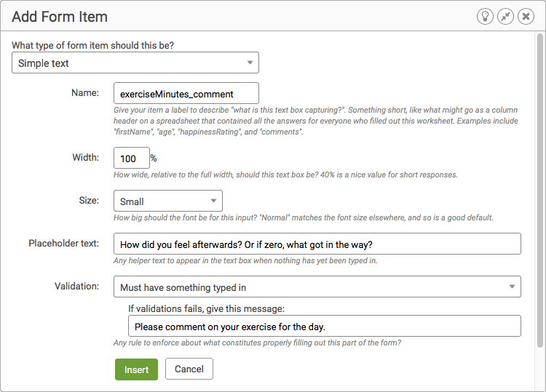Click the Width label

(x=86, y=157)
